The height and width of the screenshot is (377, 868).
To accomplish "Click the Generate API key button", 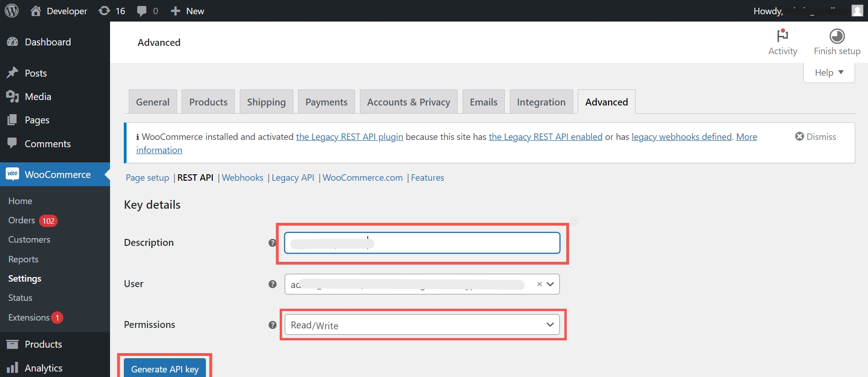I will 165,369.
